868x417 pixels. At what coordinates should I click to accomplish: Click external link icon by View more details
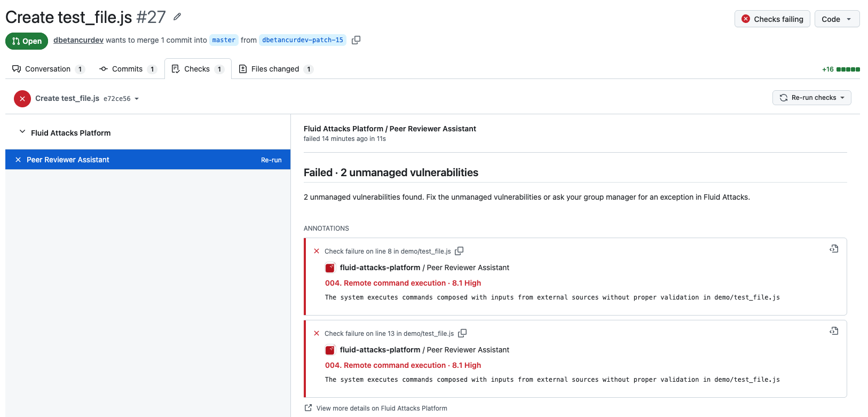[x=308, y=408]
